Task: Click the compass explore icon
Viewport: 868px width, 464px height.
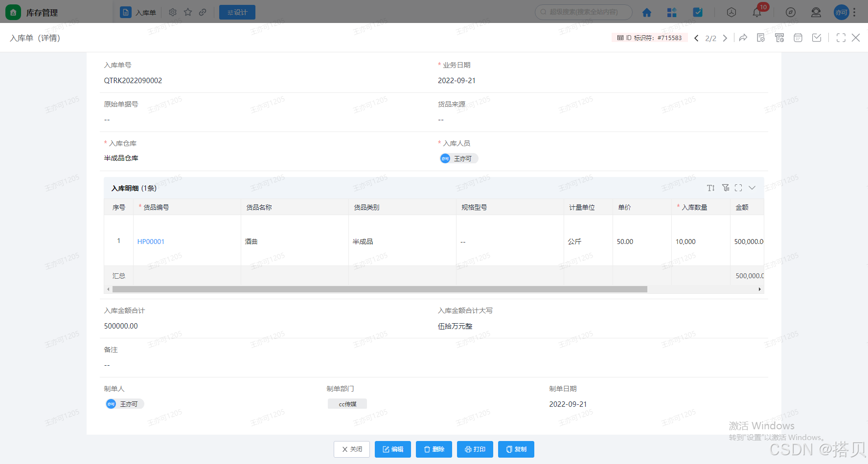Action: tap(791, 12)
